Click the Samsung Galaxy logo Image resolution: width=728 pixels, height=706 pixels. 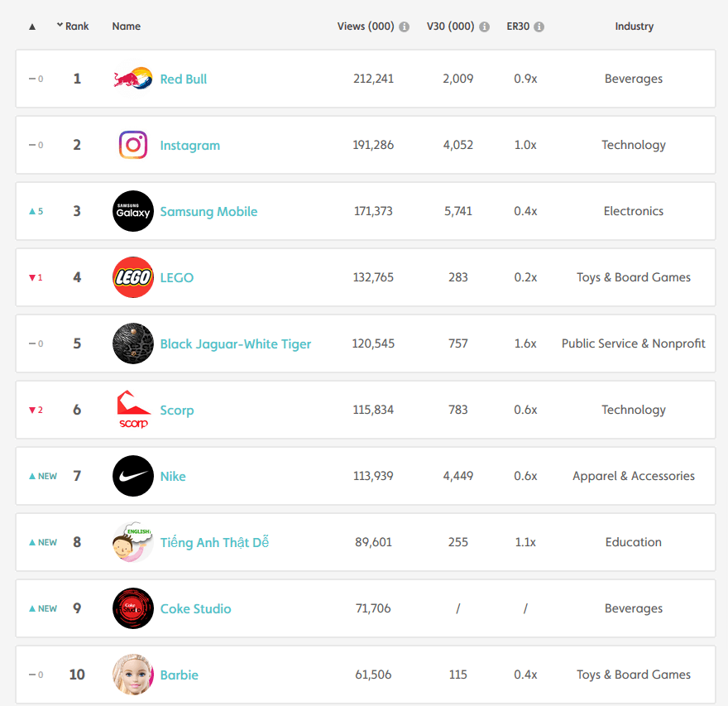[133, 211]
